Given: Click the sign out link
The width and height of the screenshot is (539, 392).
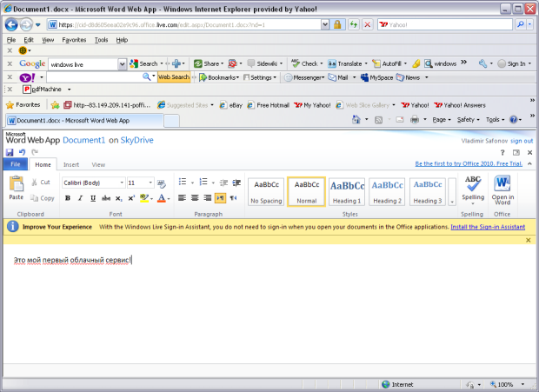Looking at the screenshot, I should click(x=522, y=141).
